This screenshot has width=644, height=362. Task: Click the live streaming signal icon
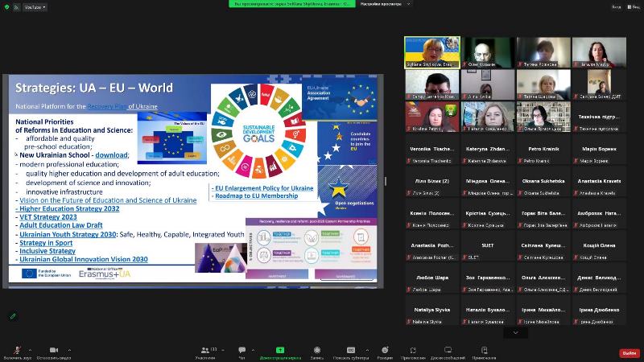[16, 7]
